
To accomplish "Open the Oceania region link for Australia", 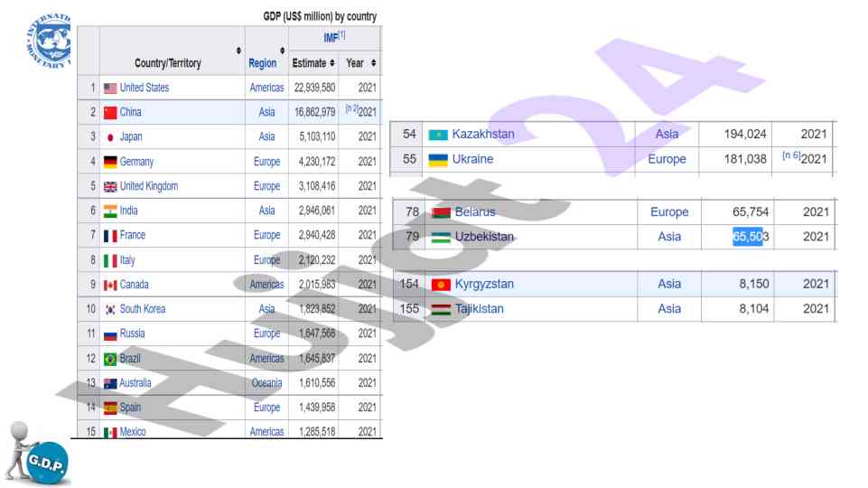I will point(266,383).
